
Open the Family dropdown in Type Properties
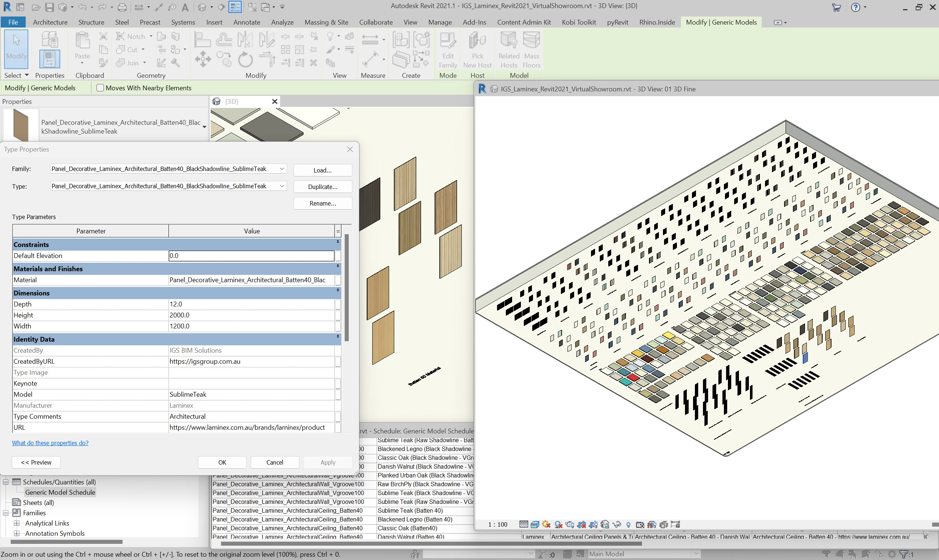[x=282, y=169]
